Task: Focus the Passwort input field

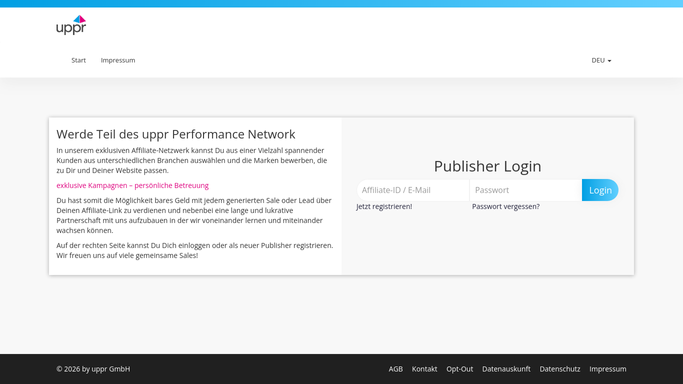Action: pos(526,190)
